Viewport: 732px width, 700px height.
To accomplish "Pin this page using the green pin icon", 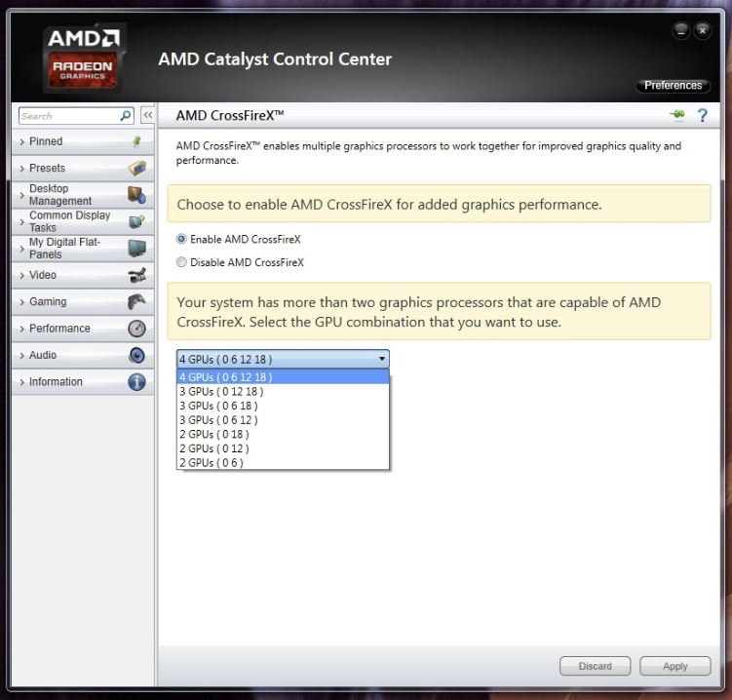I will coord(677,114).
